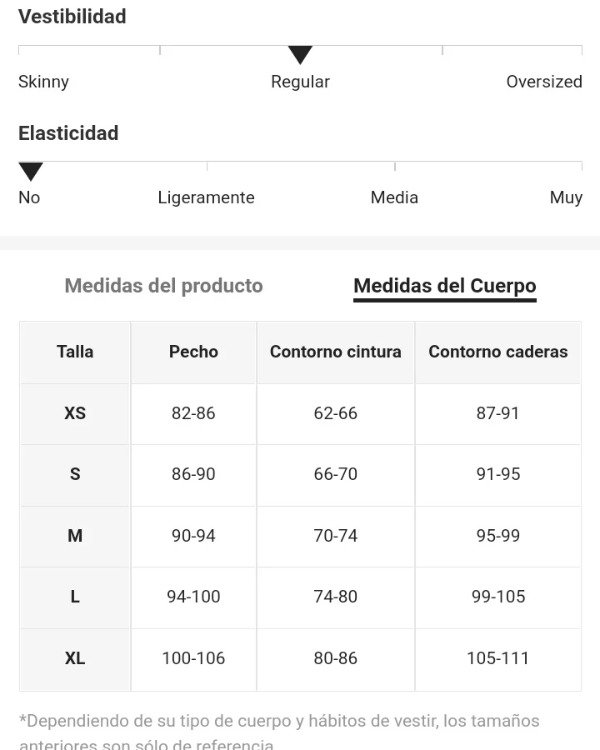Select the Medidas del Cuerpo tab
The height and width of the screenshot is (750, 600).
(445, 286)
